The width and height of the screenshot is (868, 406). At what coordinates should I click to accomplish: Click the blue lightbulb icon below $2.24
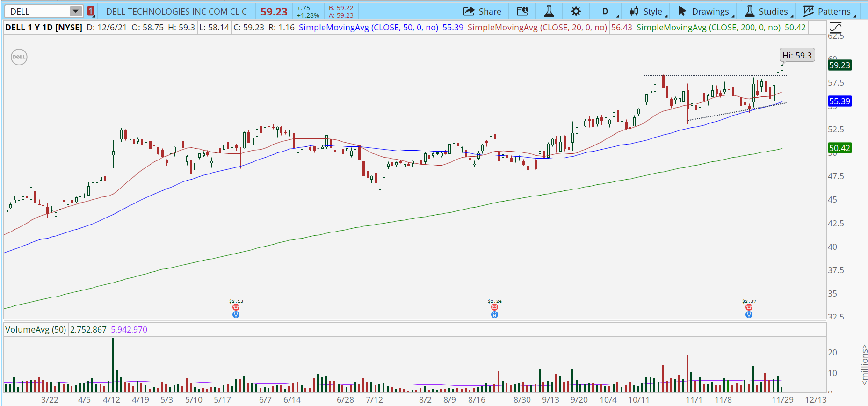tap(494, 315)
